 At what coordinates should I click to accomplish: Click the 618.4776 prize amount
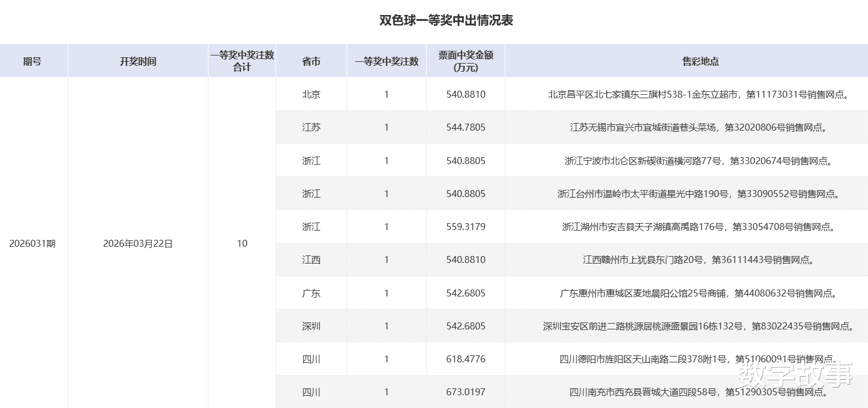(466, 359)
